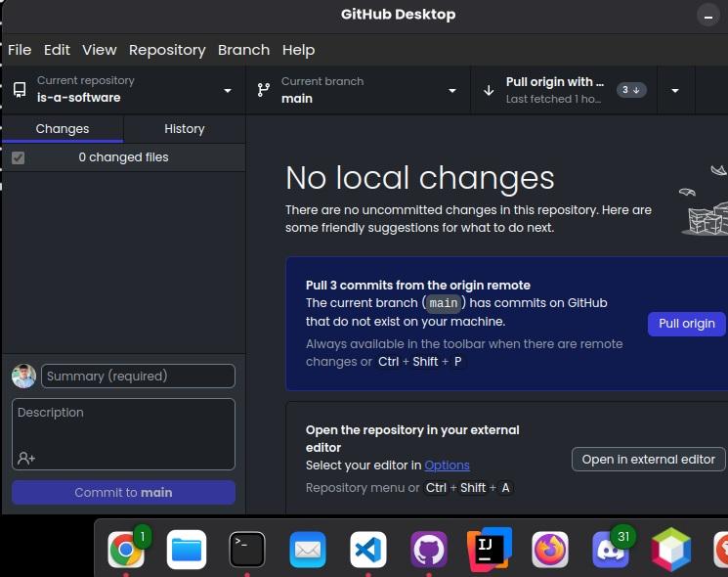728x577 pixels.
Task: Minimize the GitHub Desktop window
Action: pyautogui.click(x=708, y=16)
